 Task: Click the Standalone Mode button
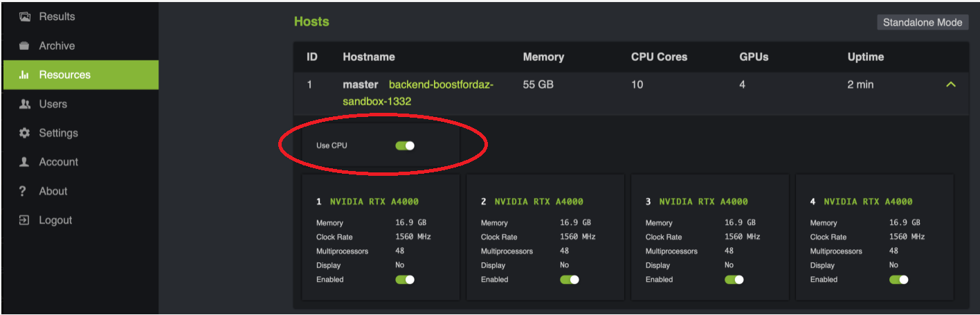point(923,22)
